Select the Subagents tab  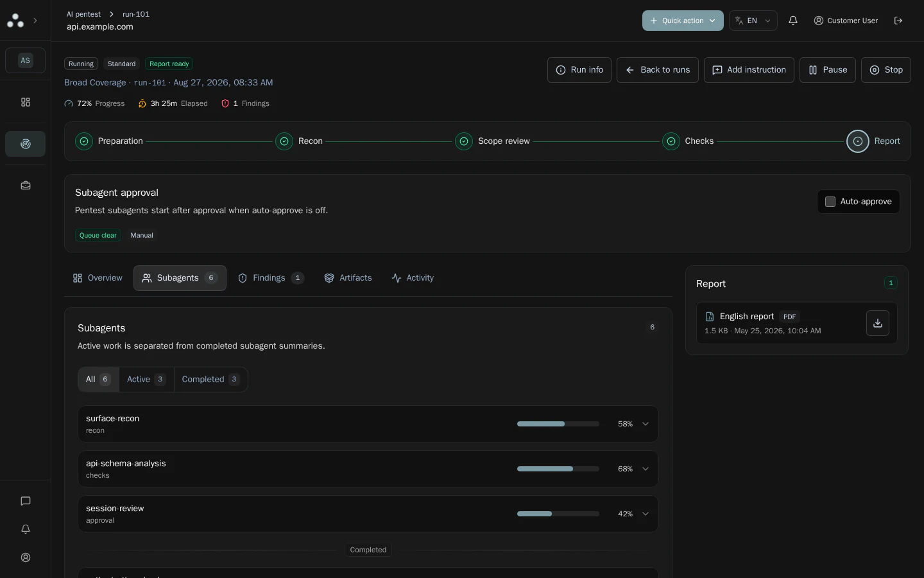coord(180,278)
